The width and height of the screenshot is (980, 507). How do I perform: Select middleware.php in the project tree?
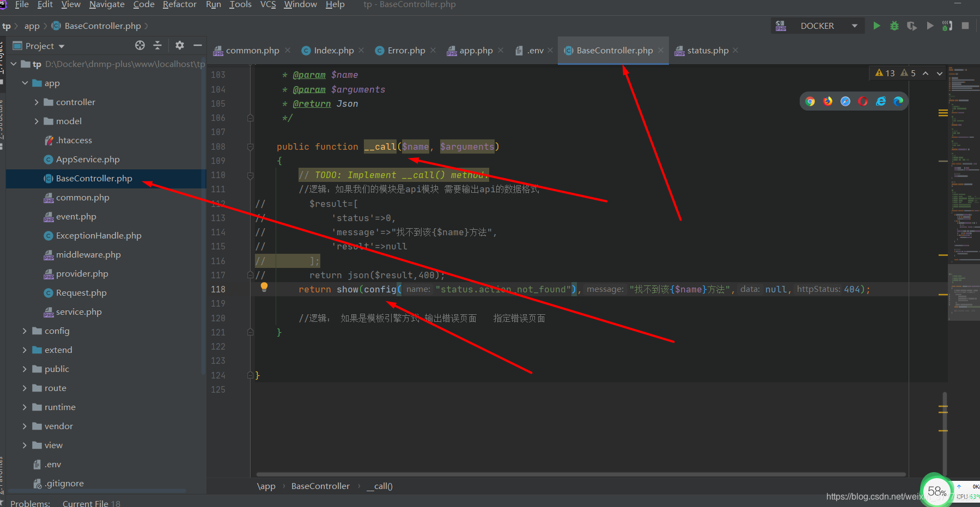[x=88, y=254]
